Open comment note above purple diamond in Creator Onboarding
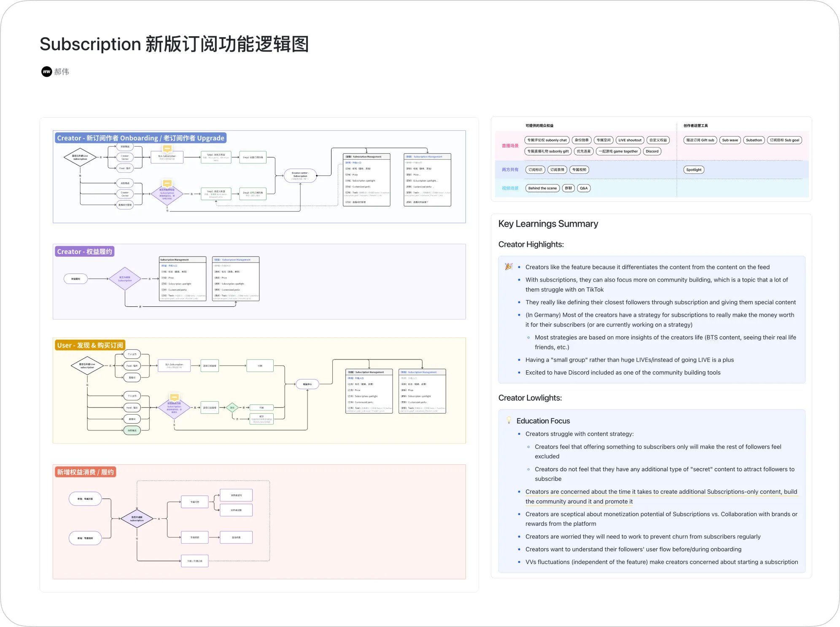Image resolution: width=840 pixels, height=627 pixels. coord(167,184)
